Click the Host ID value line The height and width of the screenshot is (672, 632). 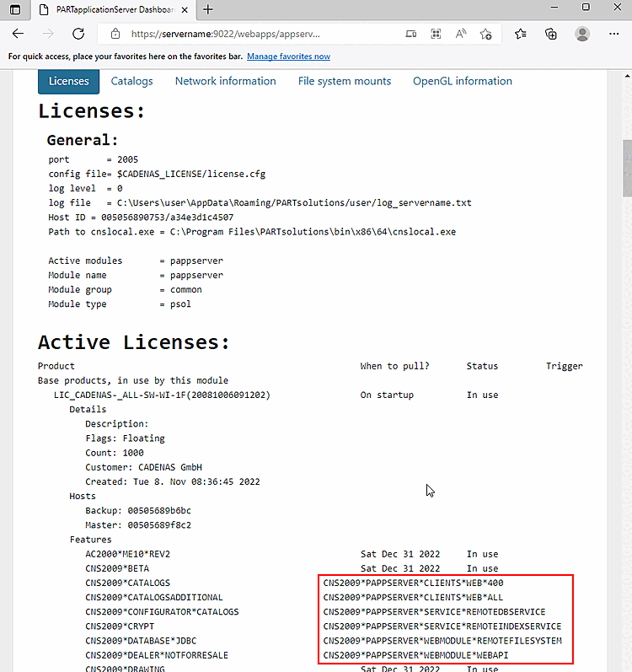(141, 218)
